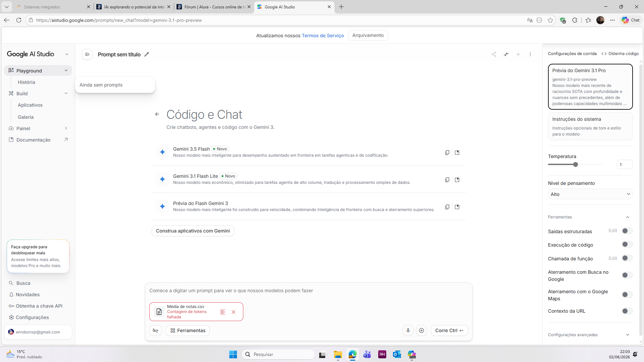Click Obtenha código button
644x362 pixels.
(x=620, y=54)
